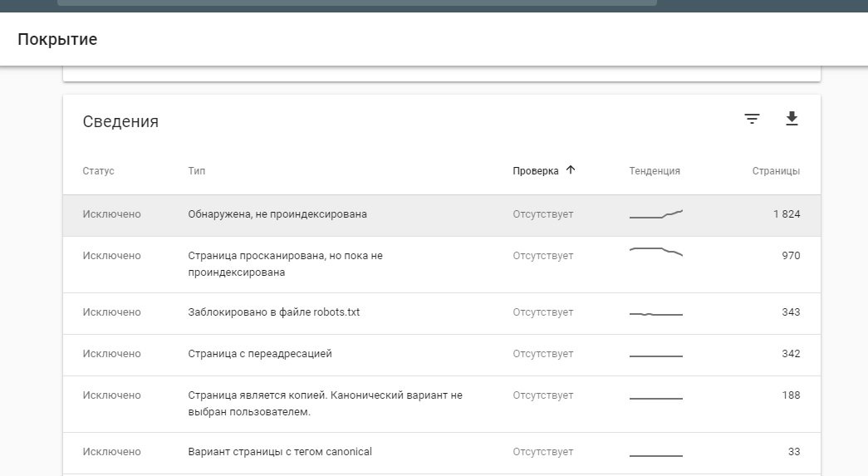Screen dimensions: 868x476
Task: Open the filter rows icon
Action: (x=752, y=119)
